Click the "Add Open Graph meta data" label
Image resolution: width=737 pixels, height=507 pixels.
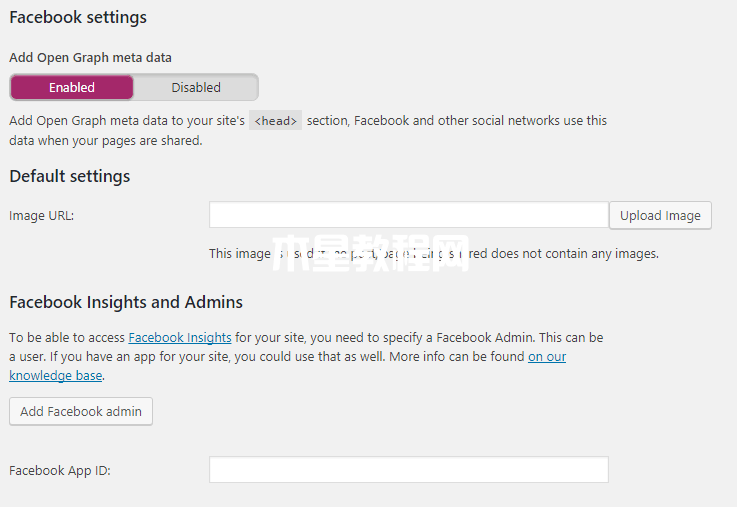(x=90, y=57)
